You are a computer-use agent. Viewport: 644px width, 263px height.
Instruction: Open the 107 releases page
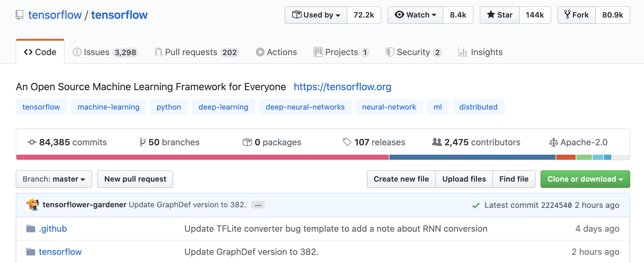click(x=374, y=142)
